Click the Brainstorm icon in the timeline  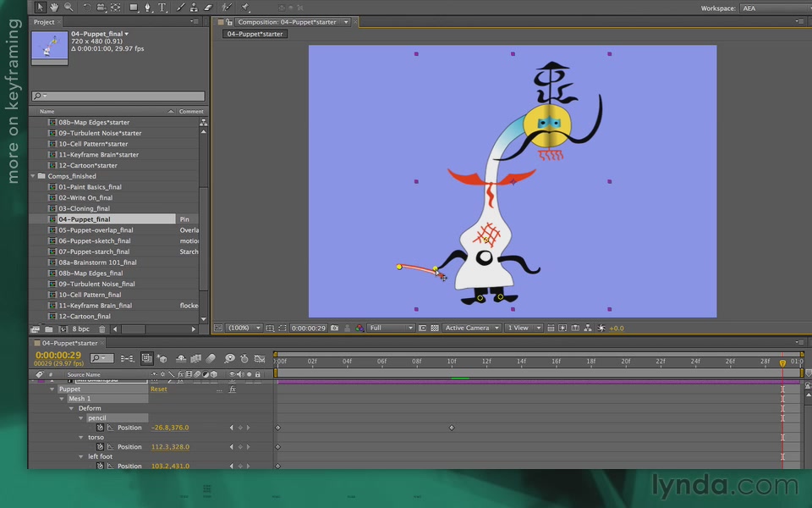coord(229,358)
